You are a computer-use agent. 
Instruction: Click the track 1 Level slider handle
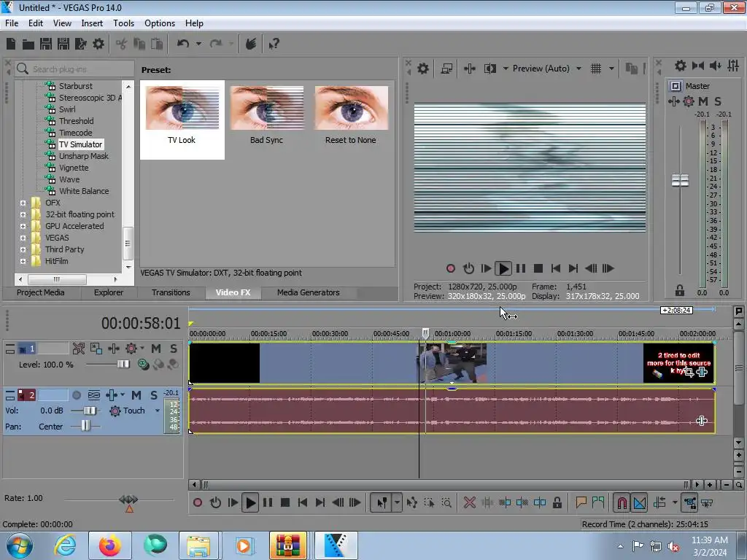(123, 365)
